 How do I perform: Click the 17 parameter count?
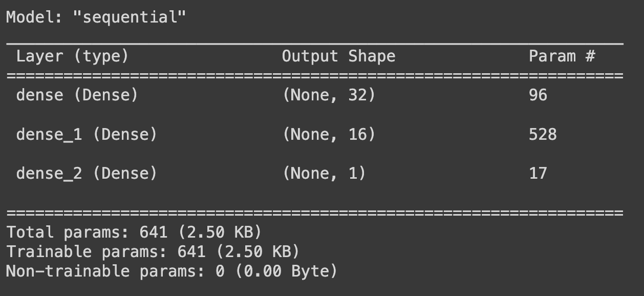click(538, 174)
